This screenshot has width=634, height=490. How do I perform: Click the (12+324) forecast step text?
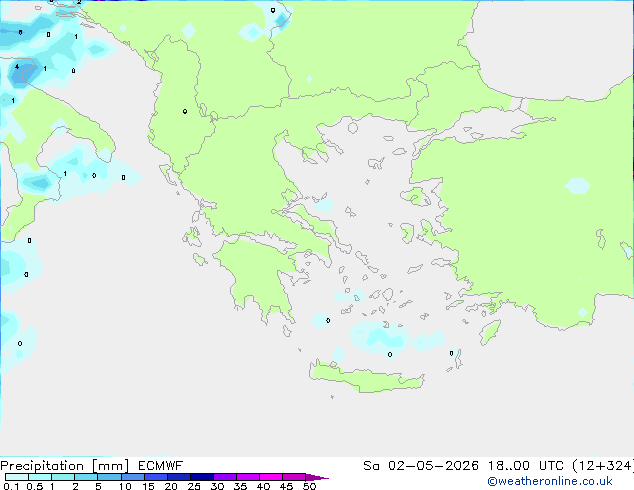[x=603, y=466]
